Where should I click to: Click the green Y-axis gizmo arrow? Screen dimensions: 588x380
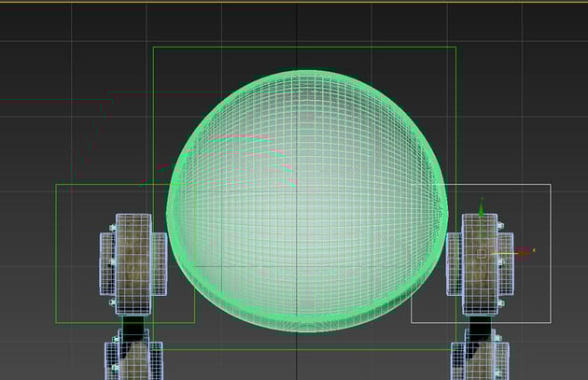coord(482,208)
